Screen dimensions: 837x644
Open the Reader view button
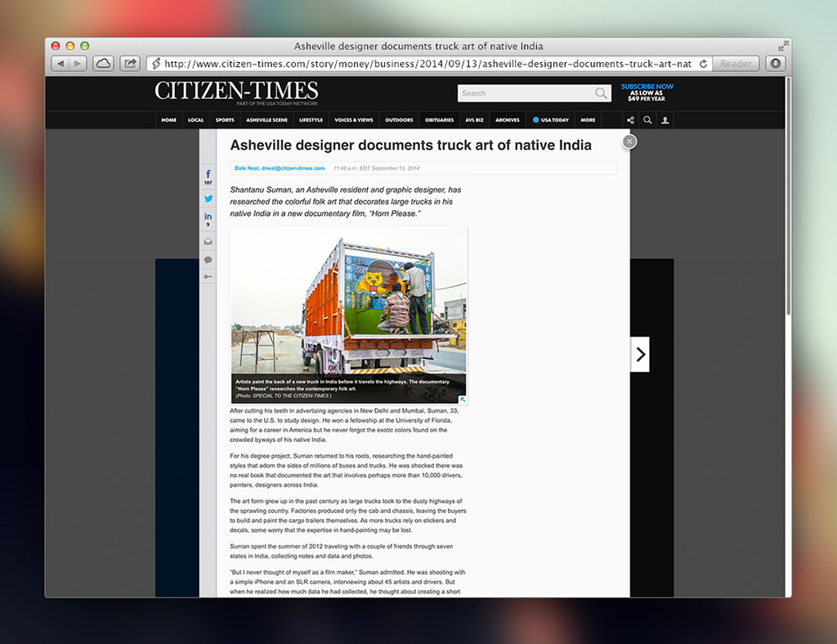coord(735,64)
